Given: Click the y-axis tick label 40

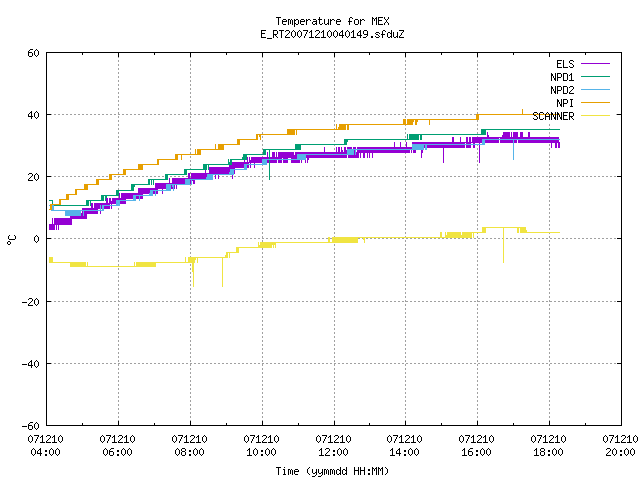Looking at the screenshot, I should coord(33,115).
